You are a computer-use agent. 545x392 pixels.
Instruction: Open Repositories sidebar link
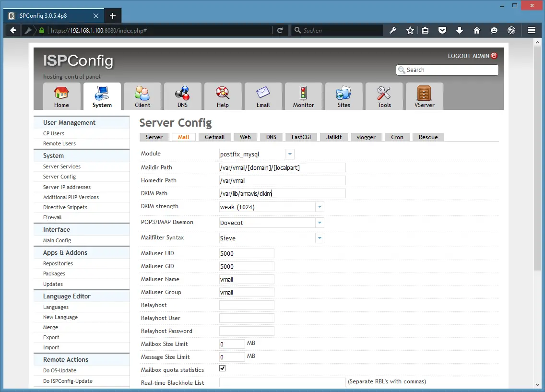[x=58, y=263]
